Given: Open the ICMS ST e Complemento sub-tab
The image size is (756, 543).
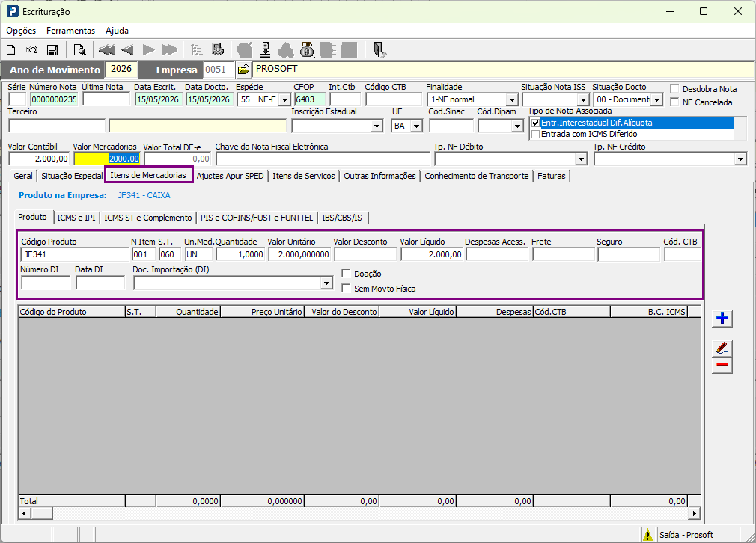Looking at the screenshot, I should click(148, 218).
